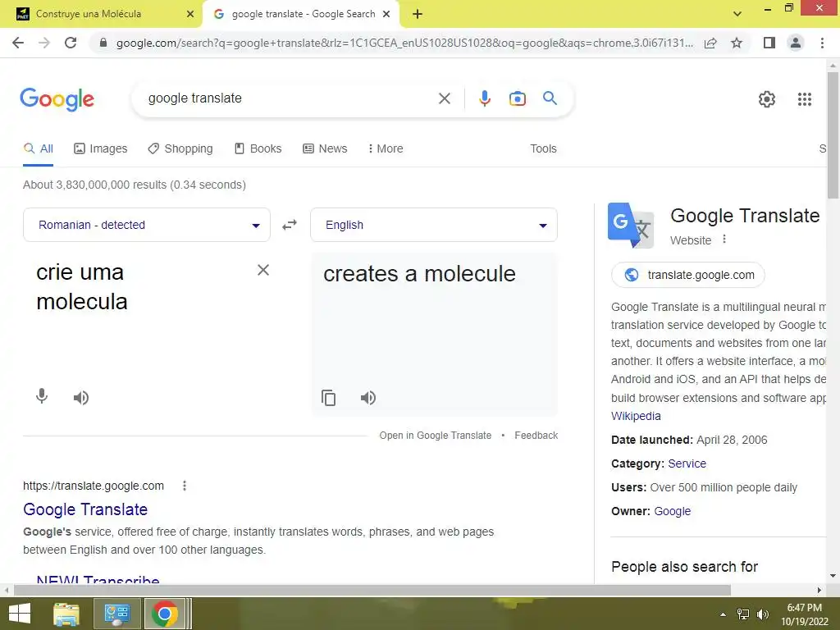
Task: Switch to the News tab
Action: point(325,148)
